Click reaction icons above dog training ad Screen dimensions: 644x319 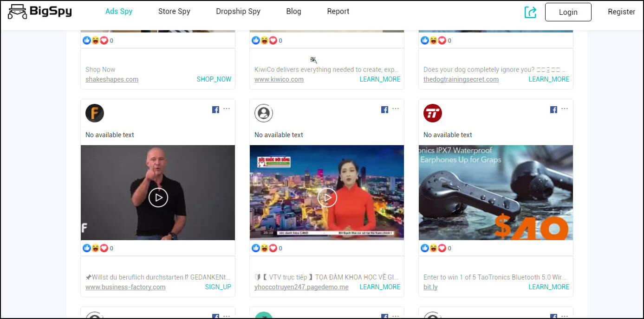tap(433, 40)
